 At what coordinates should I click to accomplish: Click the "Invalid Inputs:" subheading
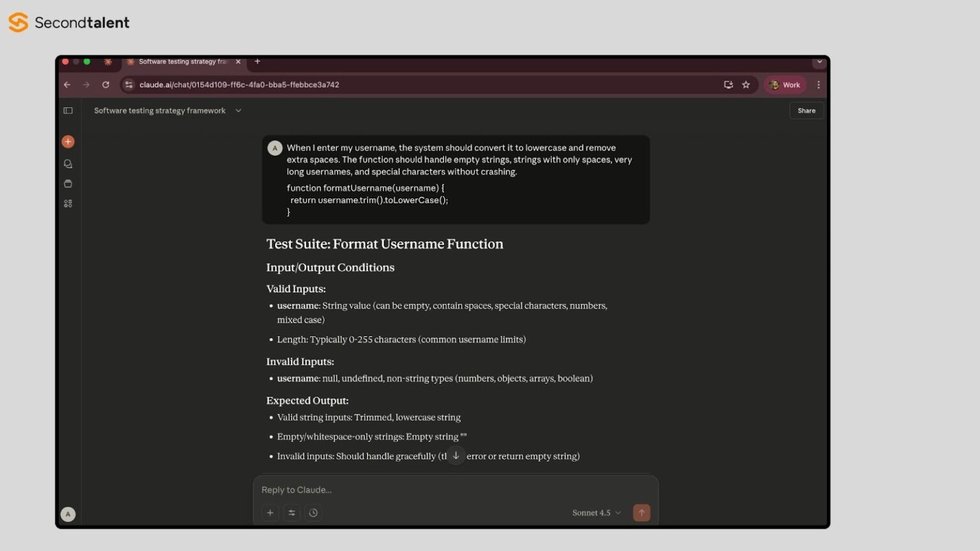pos(300,362)
